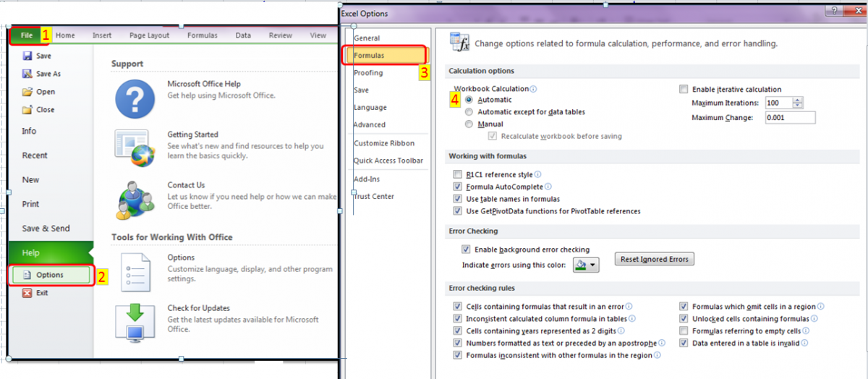This screenshot has width=868, height=379.
Task: Click Options button in backstage Help menu
Action: click(50, 275)
